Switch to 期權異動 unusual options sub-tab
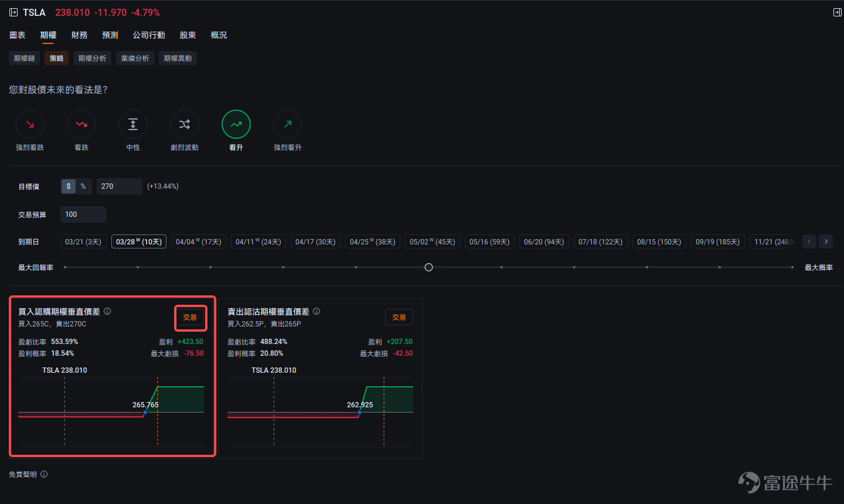Viewport: 844px width, 504px height. [178, 58]
